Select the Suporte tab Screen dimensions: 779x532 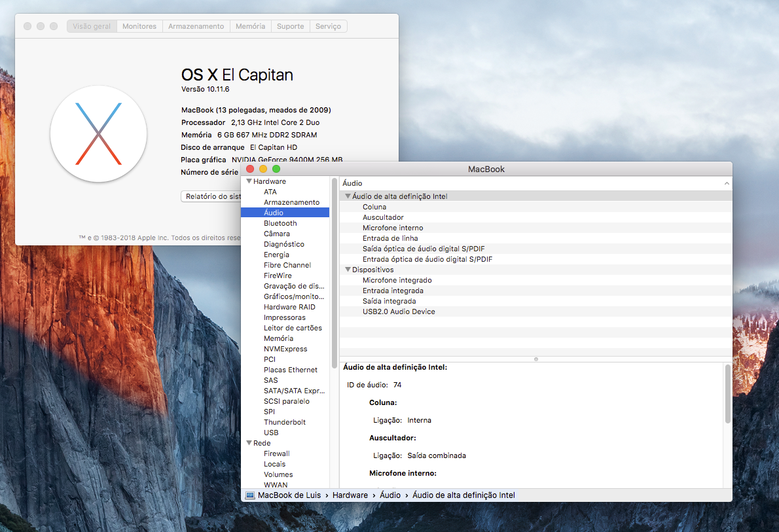coord(290,26)
